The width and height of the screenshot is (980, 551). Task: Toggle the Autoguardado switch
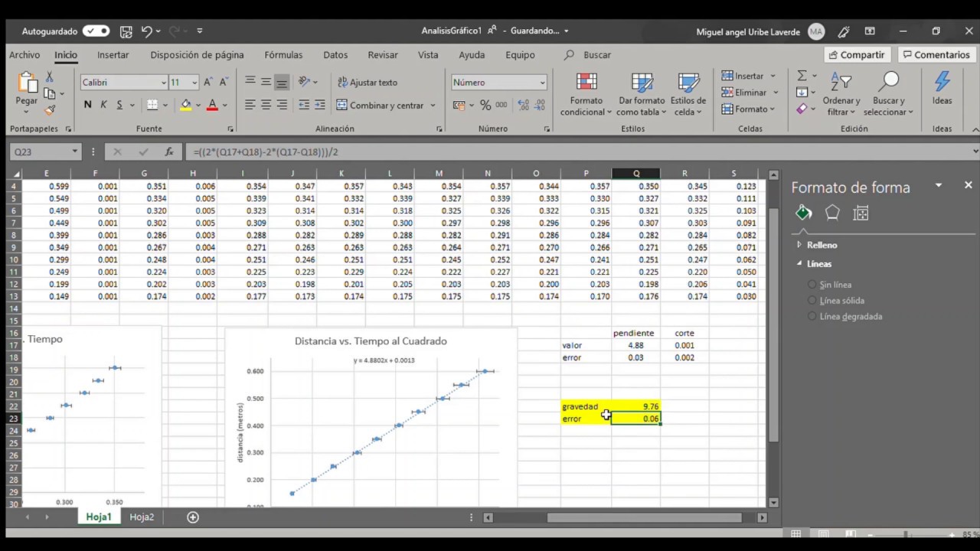coord(96,31)
